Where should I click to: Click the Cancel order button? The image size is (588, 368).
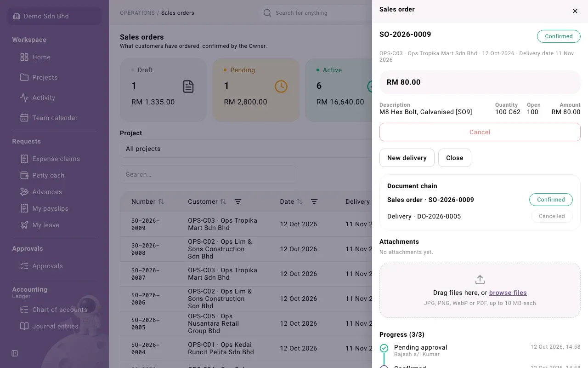pos(480,132)
